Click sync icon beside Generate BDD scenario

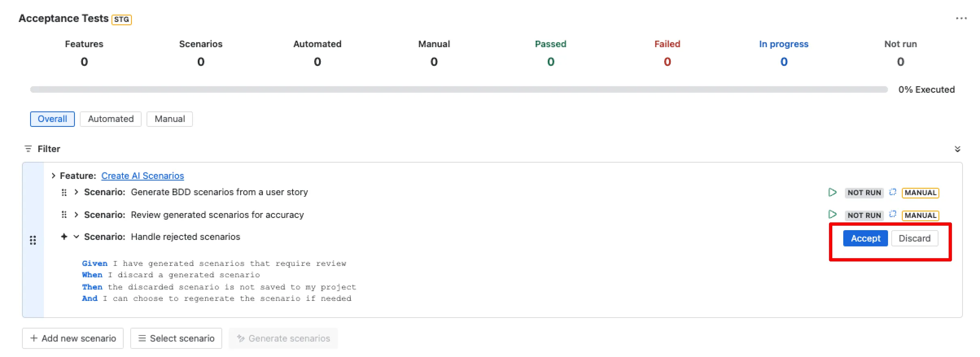[892, 192]
